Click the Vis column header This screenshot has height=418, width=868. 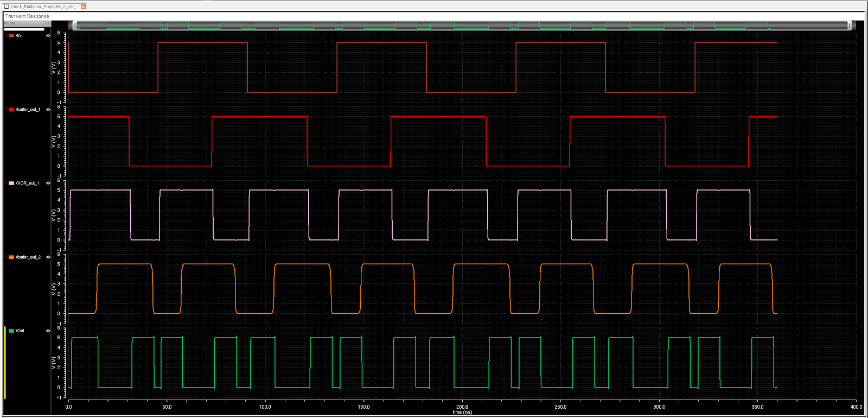coord(48,23)
